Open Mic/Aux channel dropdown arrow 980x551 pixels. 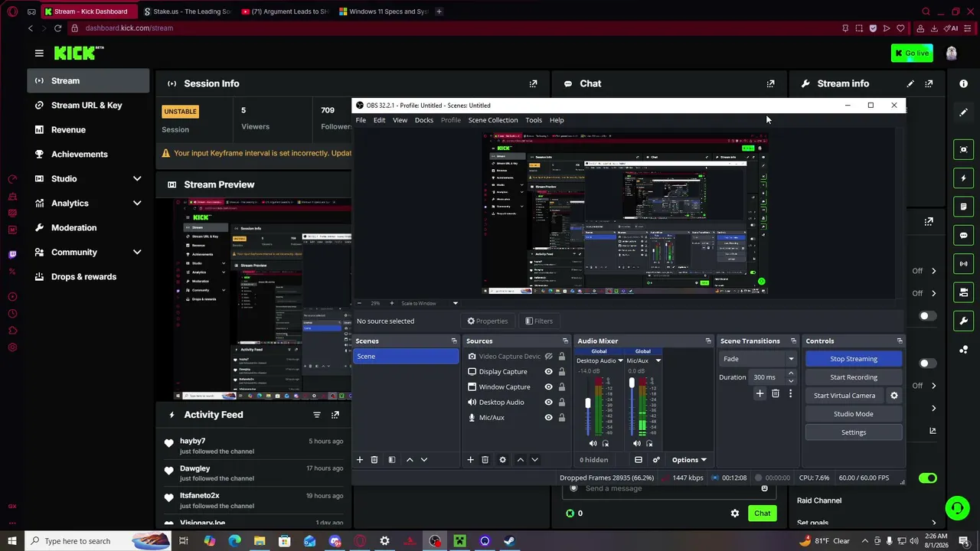(658, 360)
